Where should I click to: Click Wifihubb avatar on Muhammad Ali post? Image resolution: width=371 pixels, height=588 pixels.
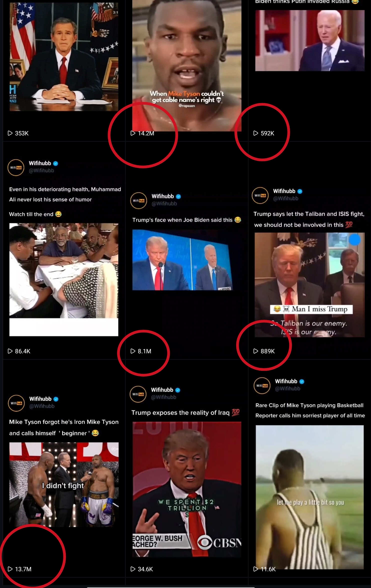[x=16, y=167]
